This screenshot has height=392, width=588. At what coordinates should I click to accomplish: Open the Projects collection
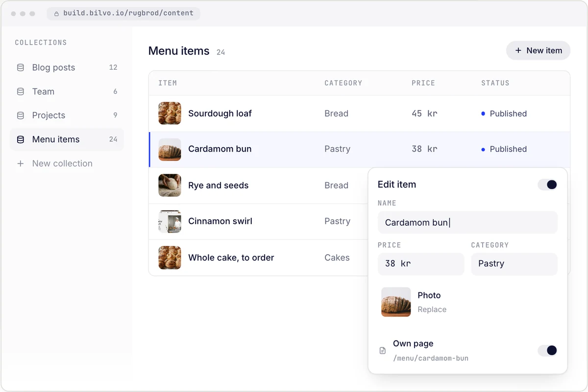click(67, 116)
